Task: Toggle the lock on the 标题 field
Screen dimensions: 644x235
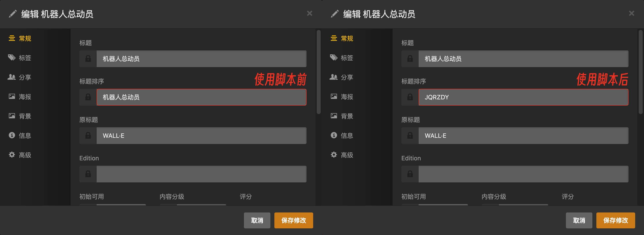Action: (x=88, y=59)
